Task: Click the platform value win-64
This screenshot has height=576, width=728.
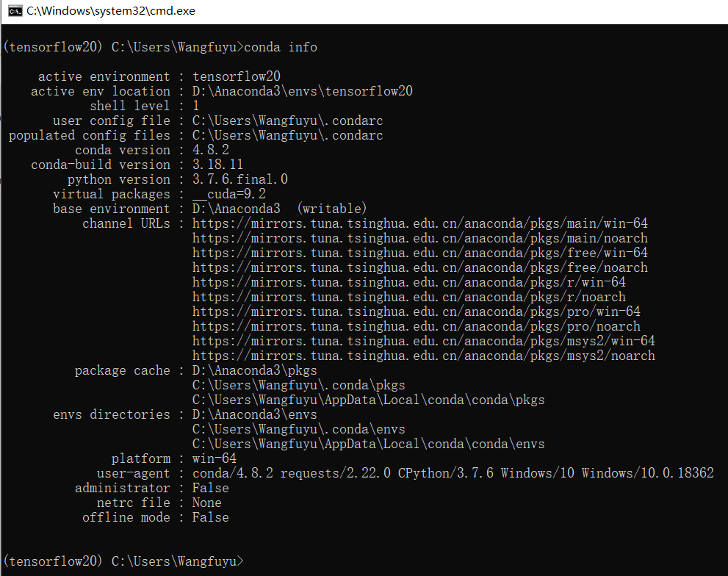Action: pos(215,458)
